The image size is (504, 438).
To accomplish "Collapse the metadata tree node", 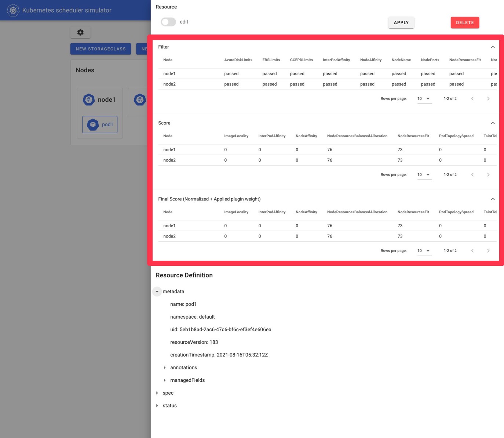I will pyautogui.click(x=157, y=292).
